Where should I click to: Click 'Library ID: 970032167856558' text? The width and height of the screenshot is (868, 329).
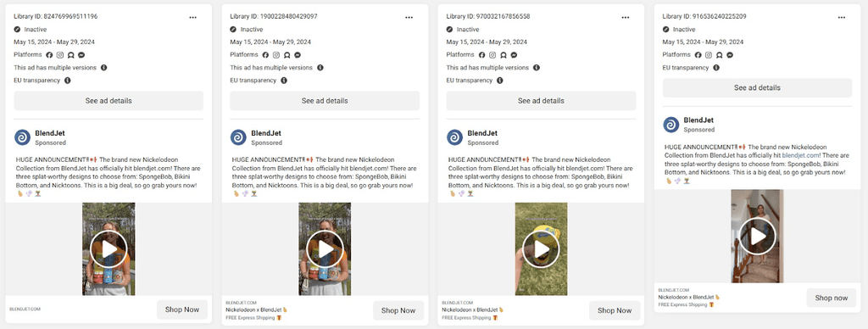[488, 17]
